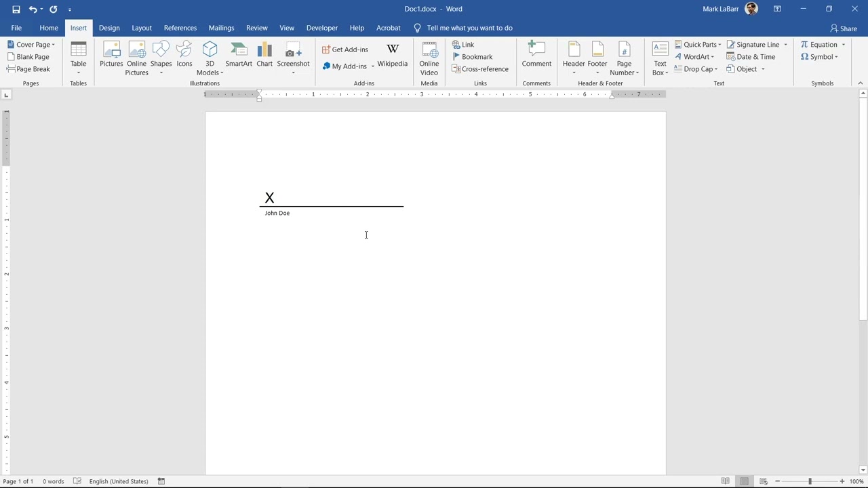Open the Header menu

pos(574,58)
